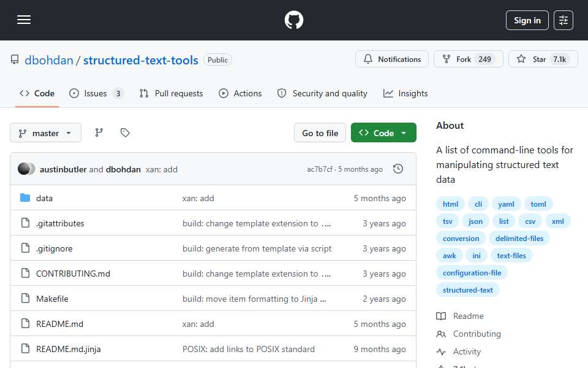Select the html topic tag

(450, 204)
